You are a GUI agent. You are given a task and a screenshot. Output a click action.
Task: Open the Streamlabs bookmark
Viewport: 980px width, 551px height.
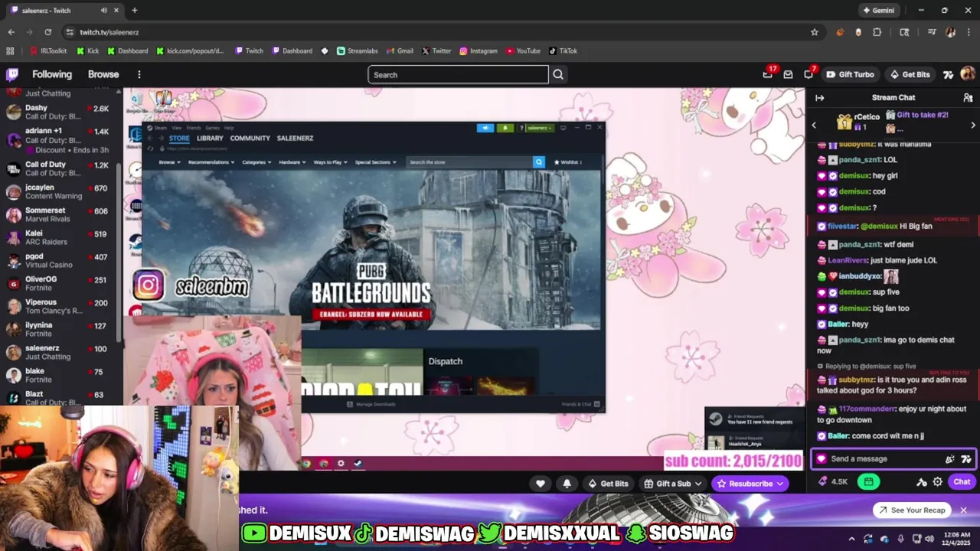357,51
